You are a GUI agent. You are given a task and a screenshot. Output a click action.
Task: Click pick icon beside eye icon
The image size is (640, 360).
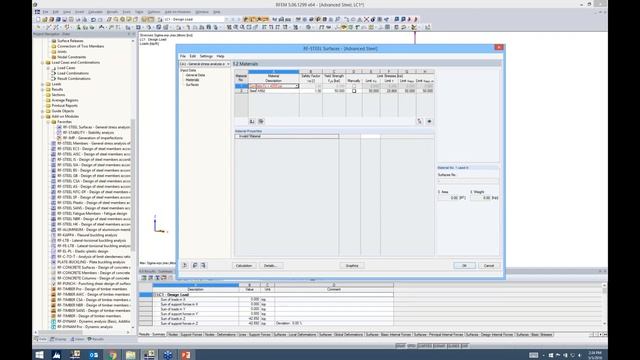click(420, 121)
